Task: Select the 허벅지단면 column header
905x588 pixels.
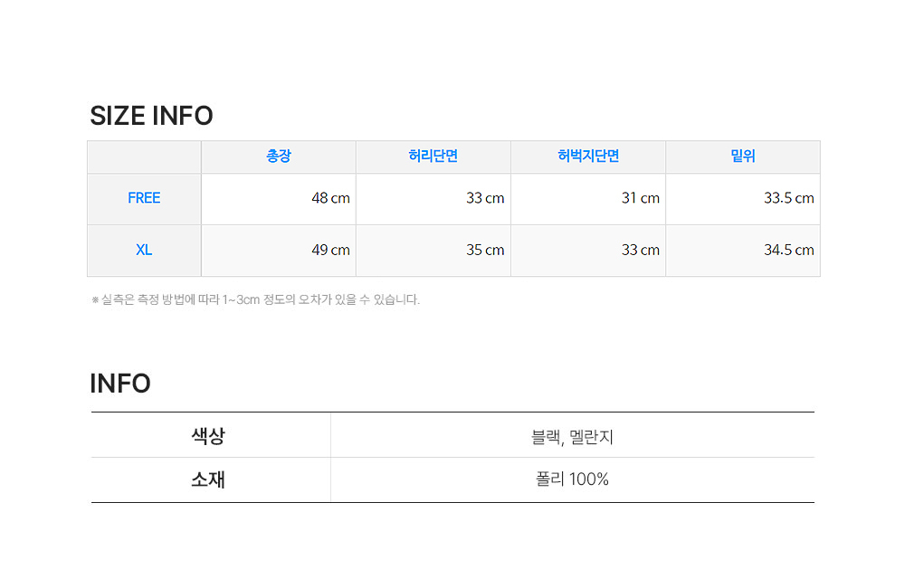Action: [588, 156]
